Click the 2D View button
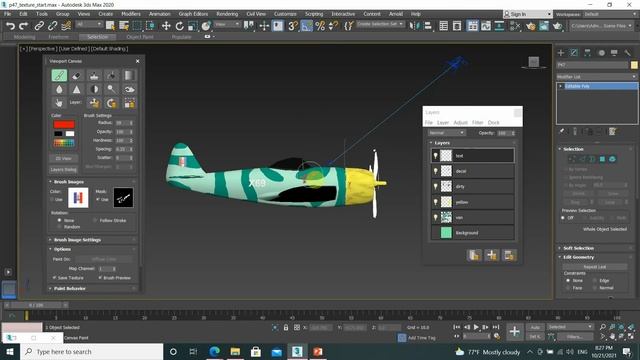Image resolution: width=640 pixels, height=360 pixels. tap(64, 158)
